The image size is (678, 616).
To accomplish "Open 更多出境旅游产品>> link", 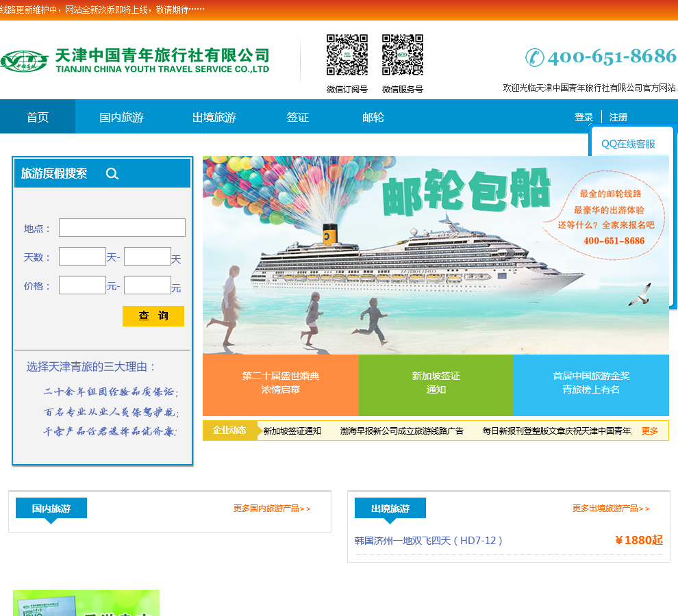I will point(611,509).
